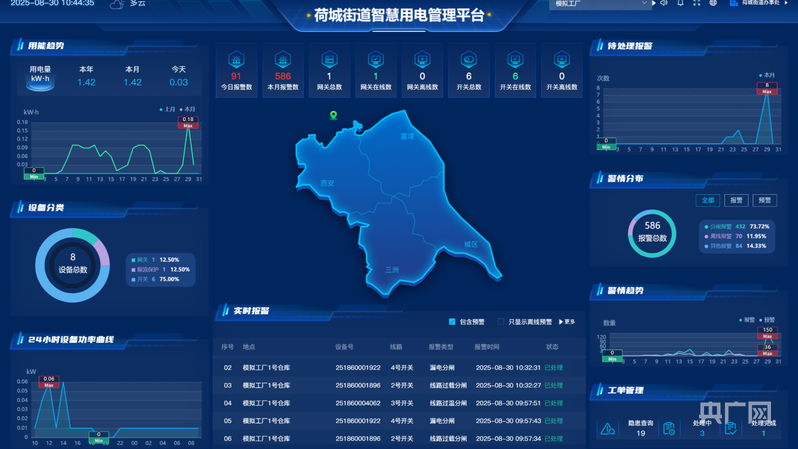This screenshot has width=798, height=449.
Task: Switch to the 报警 tab in 警情分布
Action: (736, 200)
